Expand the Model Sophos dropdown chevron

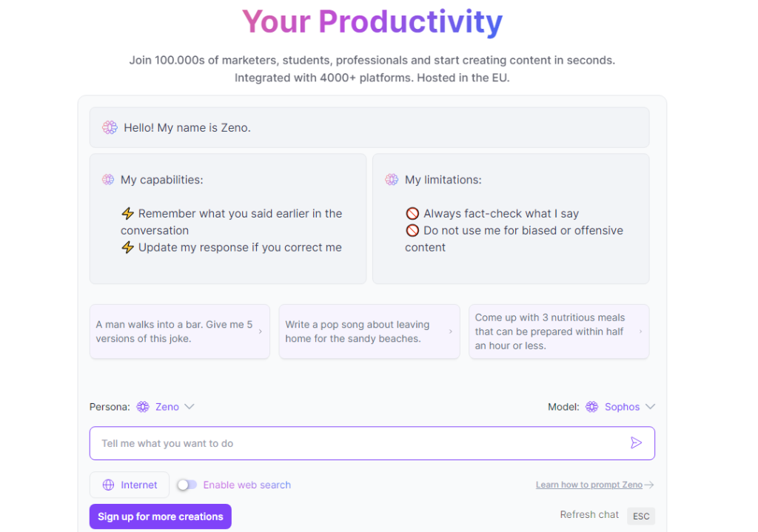click(650, 407)
